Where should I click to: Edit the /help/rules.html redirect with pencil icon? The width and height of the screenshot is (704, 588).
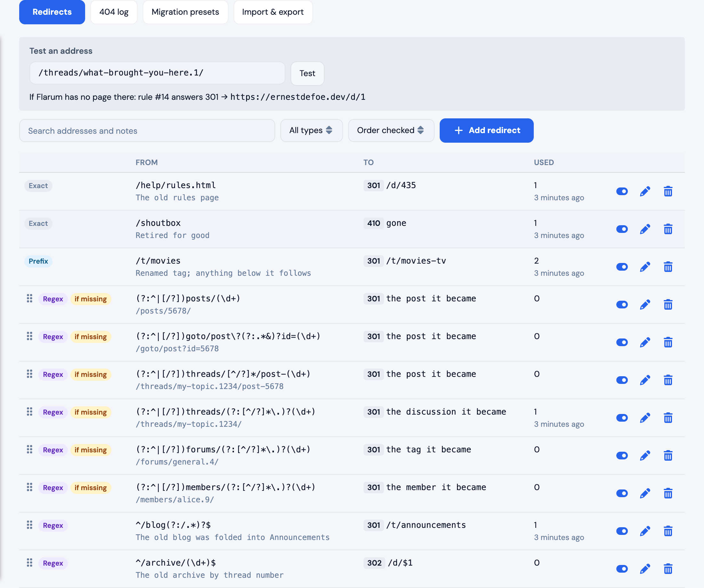(x=645, y=191)
